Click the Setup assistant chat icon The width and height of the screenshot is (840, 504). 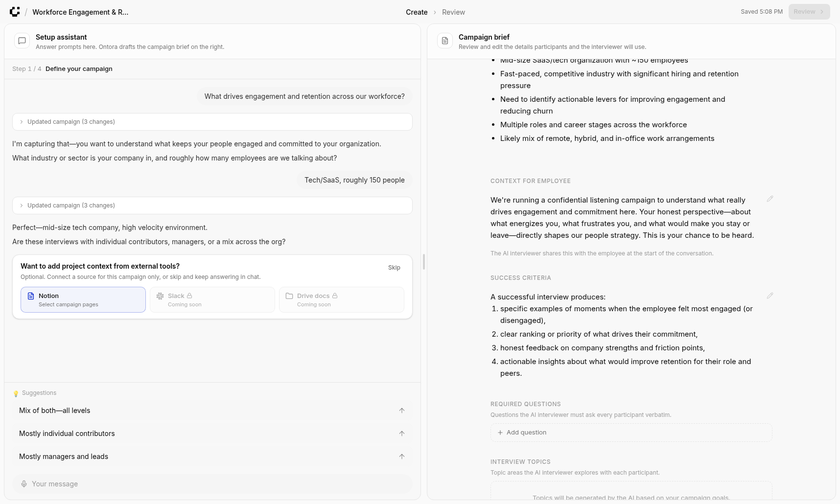tap(22, 41)
